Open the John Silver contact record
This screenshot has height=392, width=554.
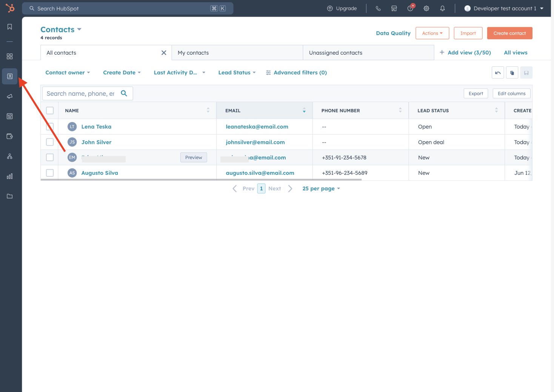point(96,142)
